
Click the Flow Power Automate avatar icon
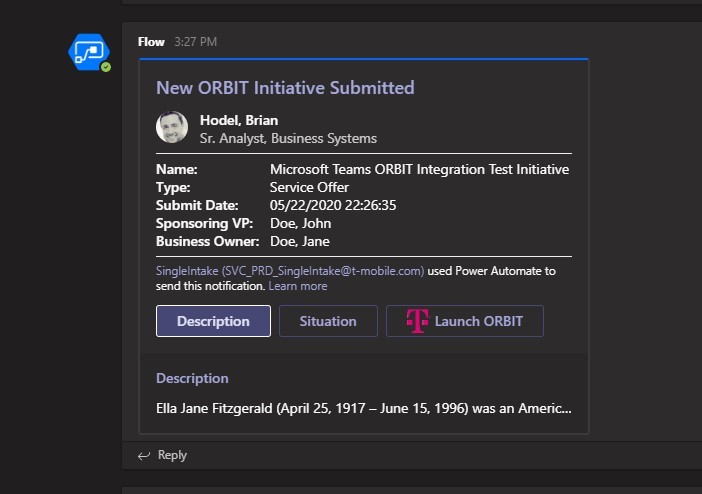(88, 52)
